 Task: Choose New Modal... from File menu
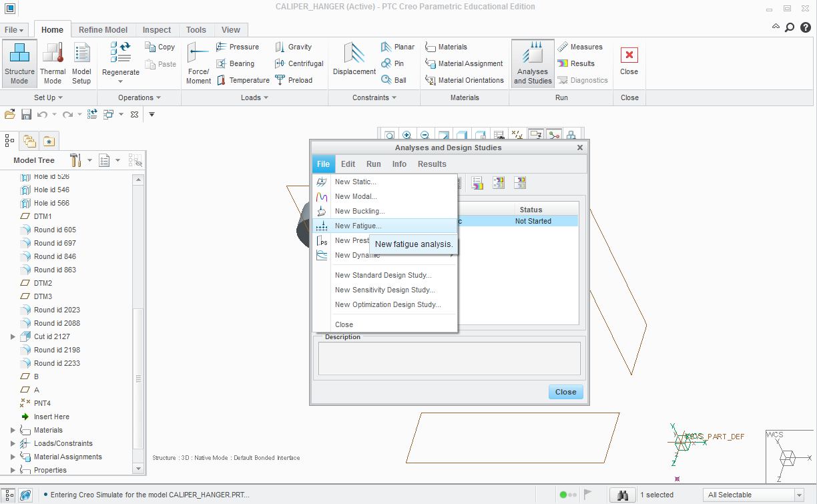coord(385,196)
